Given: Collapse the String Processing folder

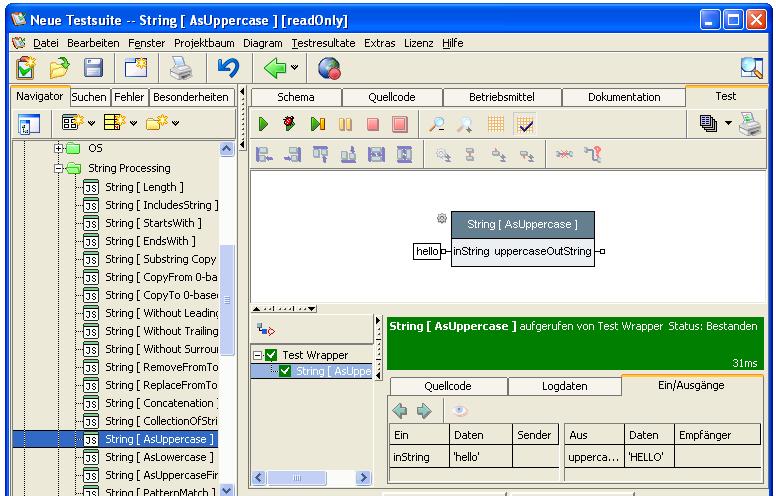Looking at the screenshot, I should point(60,169).
